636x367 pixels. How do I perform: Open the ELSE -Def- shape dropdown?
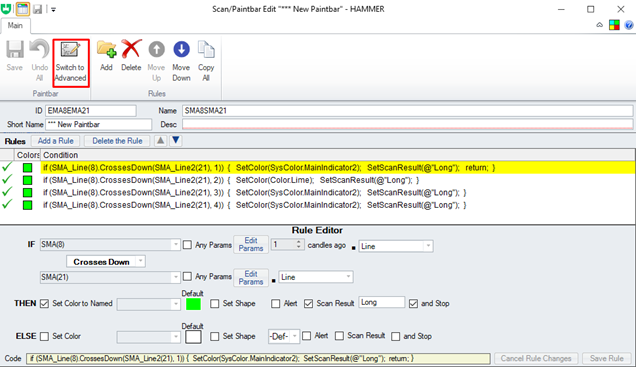click(x=295, y=336)
